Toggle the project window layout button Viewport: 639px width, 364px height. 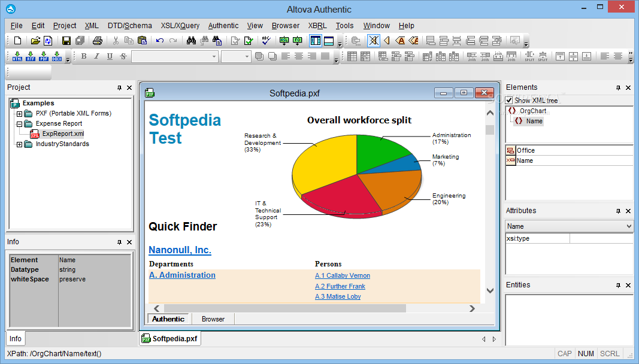316,40
